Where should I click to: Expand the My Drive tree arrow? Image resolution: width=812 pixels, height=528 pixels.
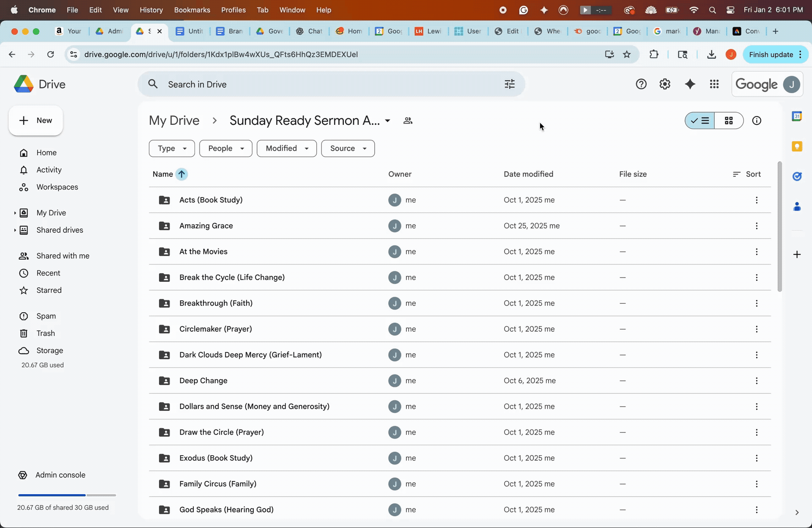[x=15, y=213]
